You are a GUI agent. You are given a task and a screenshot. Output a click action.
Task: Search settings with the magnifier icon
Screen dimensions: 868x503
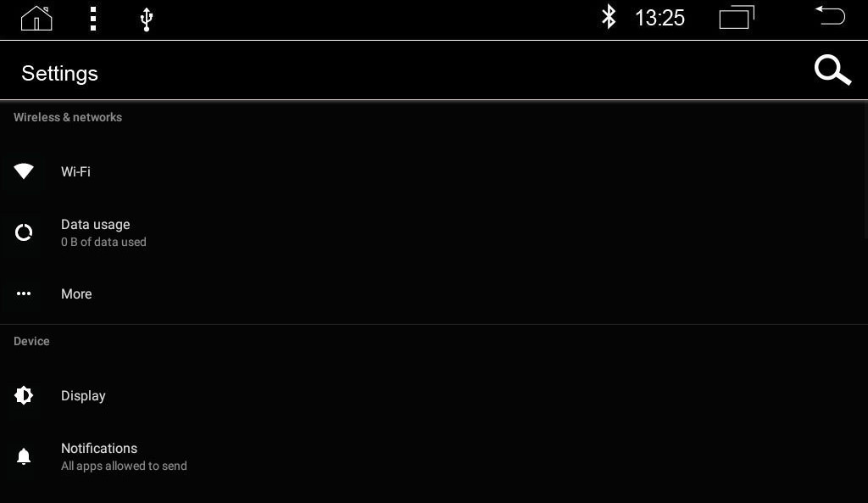(832, 70)
